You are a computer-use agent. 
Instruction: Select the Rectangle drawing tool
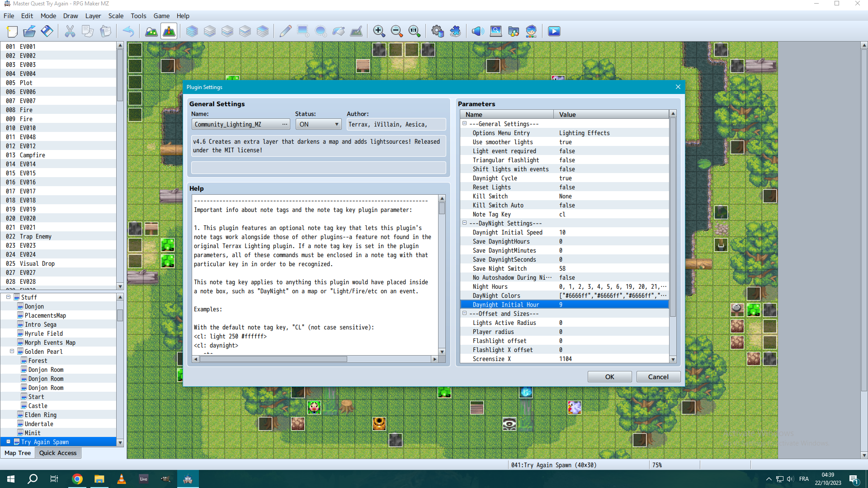pyautogui.click(x=303, y=31)
